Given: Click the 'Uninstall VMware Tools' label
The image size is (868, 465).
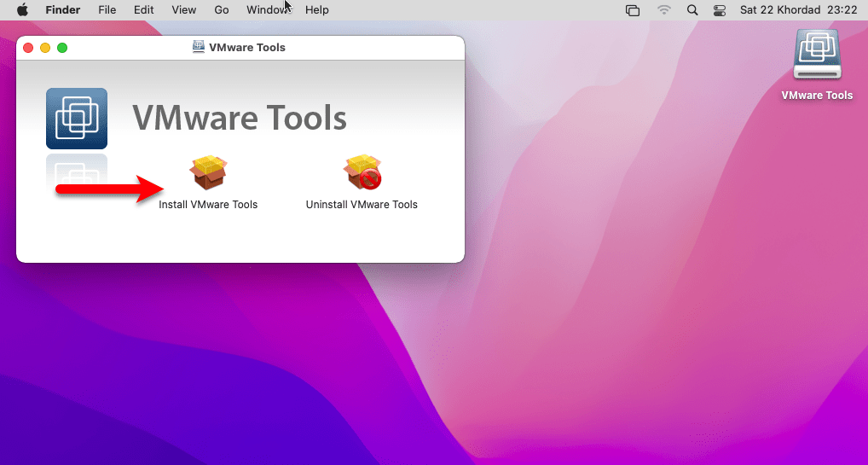Looking at the screenshot, I should click(x=362, y=205).
